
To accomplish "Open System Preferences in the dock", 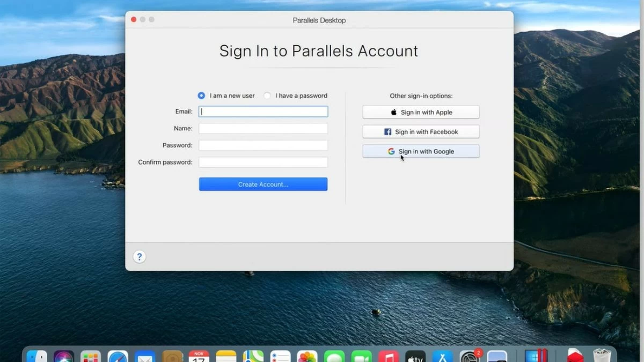I will click(470, 357).
